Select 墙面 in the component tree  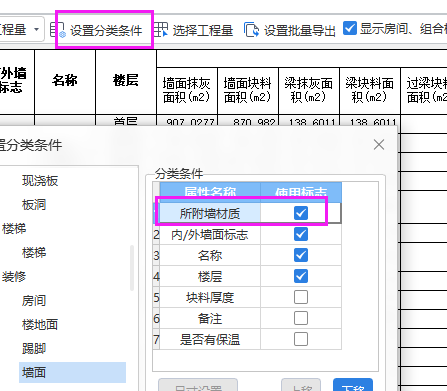click(x=72, y=372)
